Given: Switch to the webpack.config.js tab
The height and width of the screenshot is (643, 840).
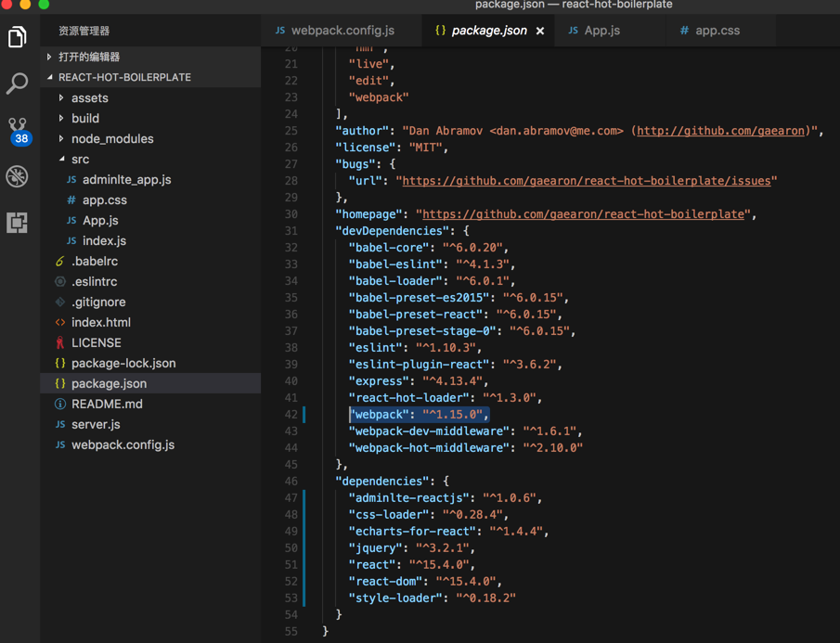Looking at the screenshot, I should click(x=342, y=31).
